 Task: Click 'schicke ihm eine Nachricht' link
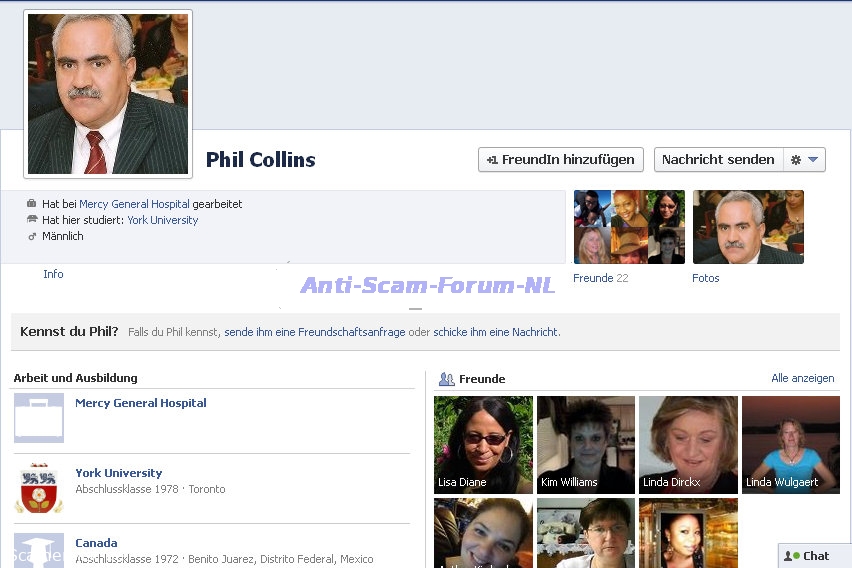click(x=496, y=332)
